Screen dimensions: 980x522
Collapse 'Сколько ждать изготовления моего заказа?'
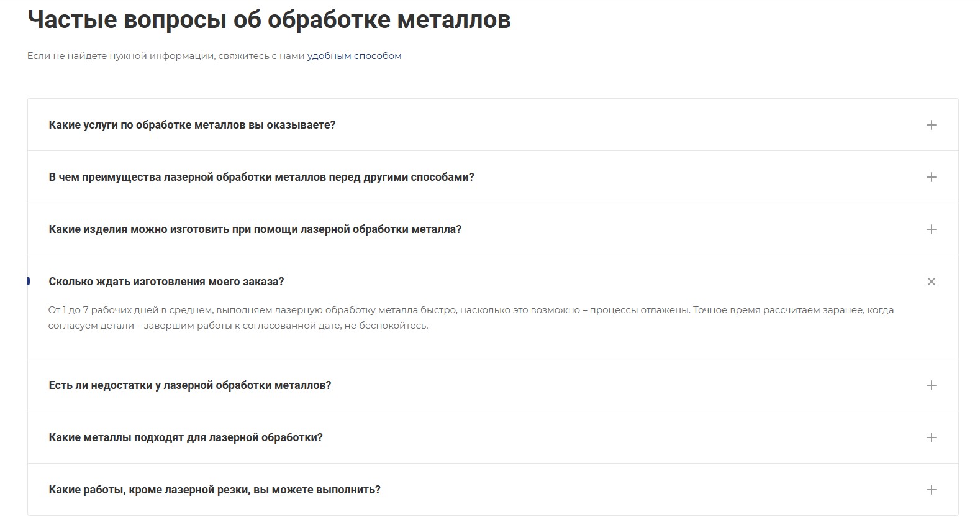point(166,281)
